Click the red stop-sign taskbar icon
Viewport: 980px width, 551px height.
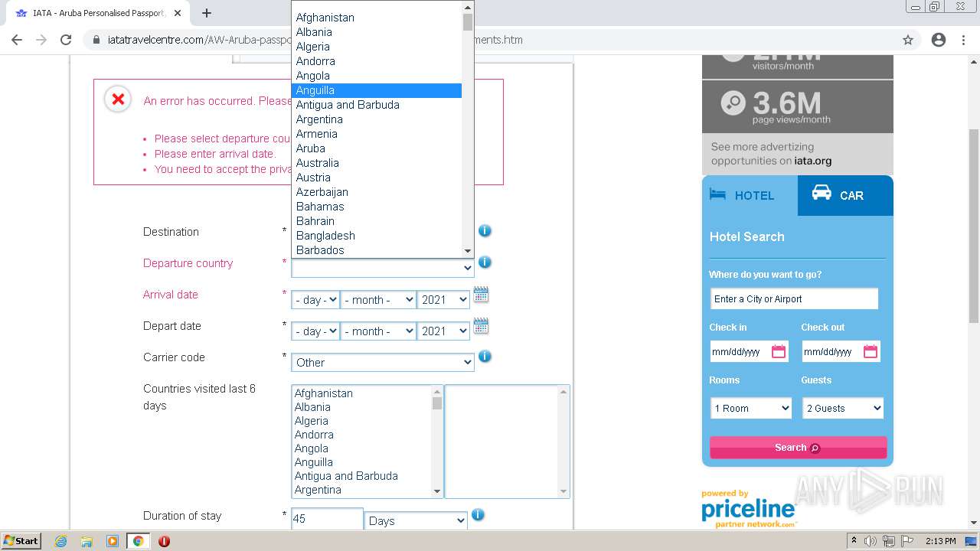pos(164,541)
